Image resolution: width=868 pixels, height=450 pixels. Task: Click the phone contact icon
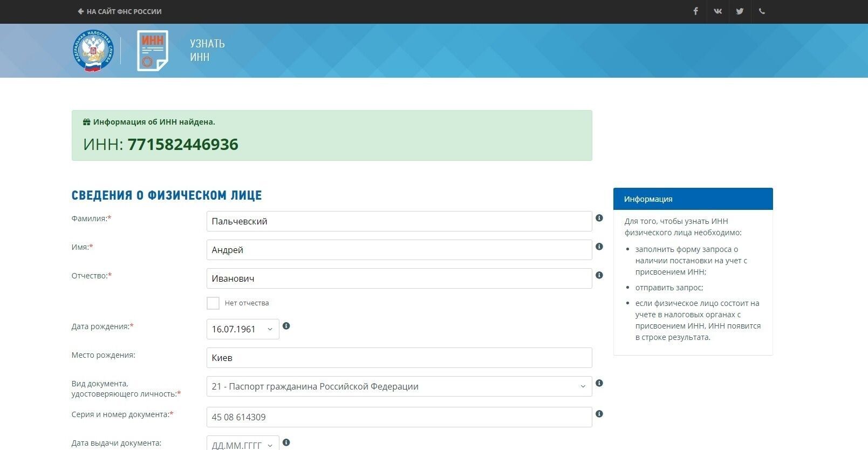pos(762,11)
